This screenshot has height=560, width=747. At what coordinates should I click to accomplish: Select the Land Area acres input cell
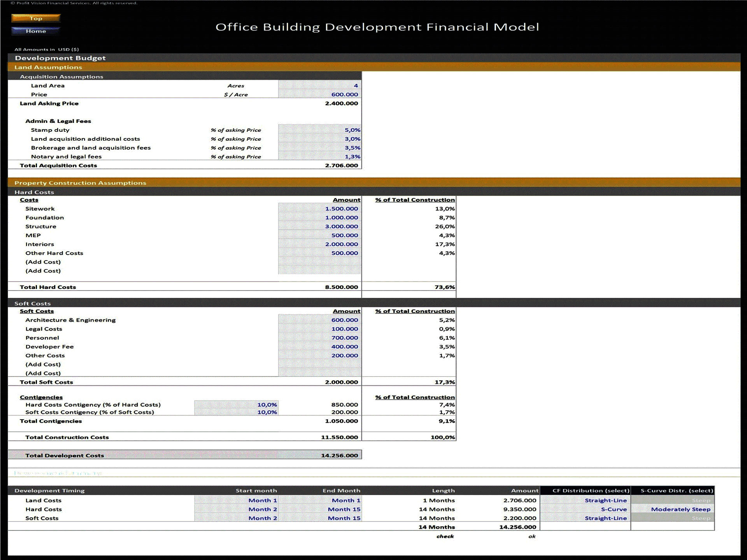tap(319, 86)
